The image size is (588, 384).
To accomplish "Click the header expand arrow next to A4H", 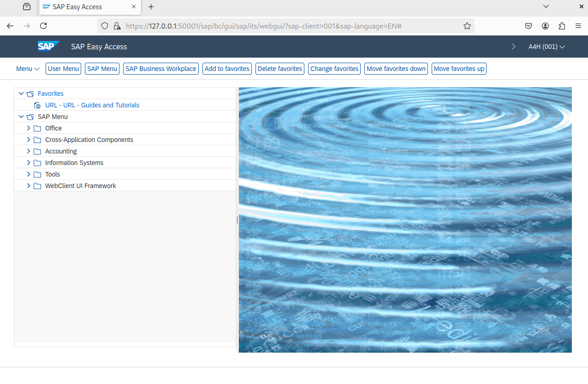I will click(514, 47).
